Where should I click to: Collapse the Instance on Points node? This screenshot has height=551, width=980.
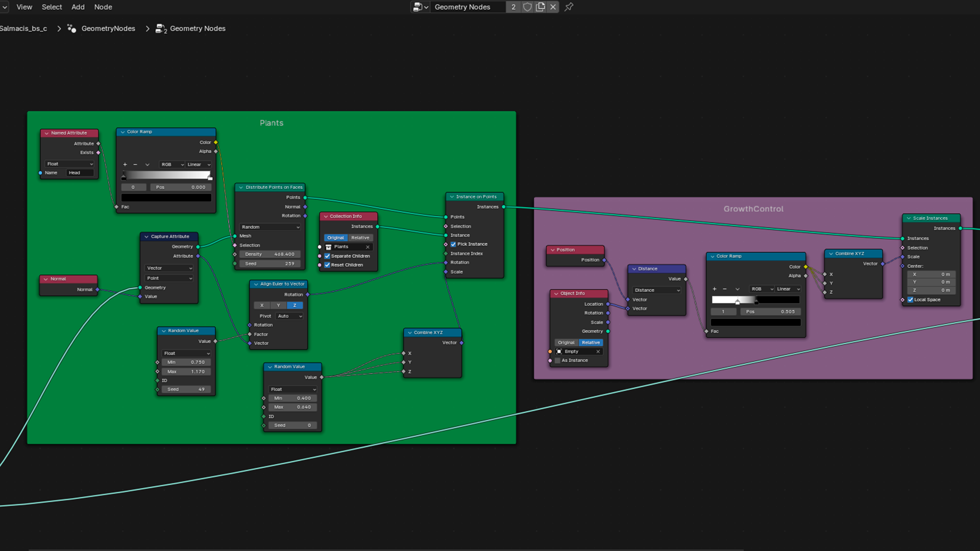click(x=452, y=197)
